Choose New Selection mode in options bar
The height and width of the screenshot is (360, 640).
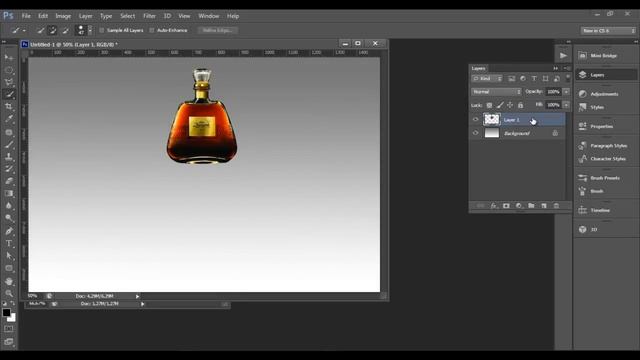pos(40,30)
